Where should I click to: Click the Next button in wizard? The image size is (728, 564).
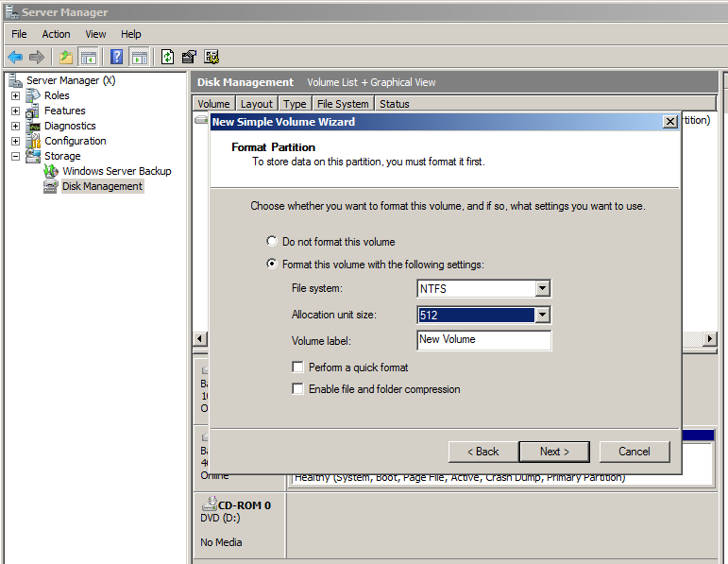coord(554,452)
